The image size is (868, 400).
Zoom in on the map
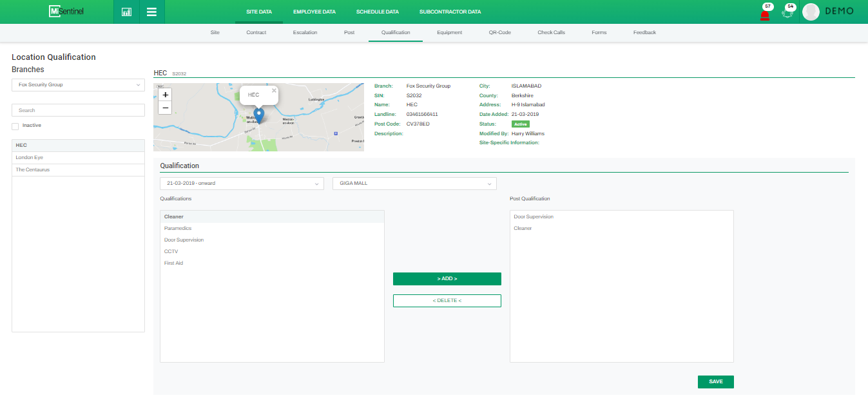[166, 95]
